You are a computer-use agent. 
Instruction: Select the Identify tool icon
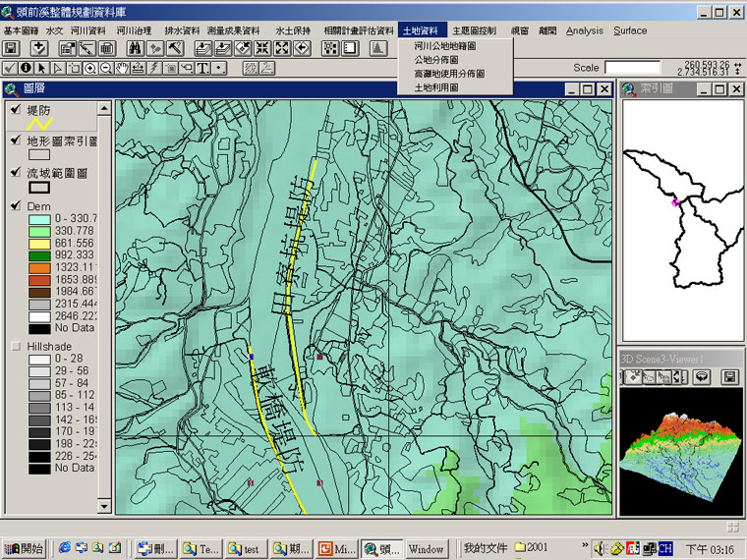27,68
